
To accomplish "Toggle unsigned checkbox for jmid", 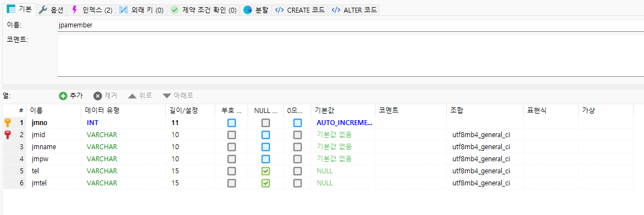I will click(x=232, y=134).
